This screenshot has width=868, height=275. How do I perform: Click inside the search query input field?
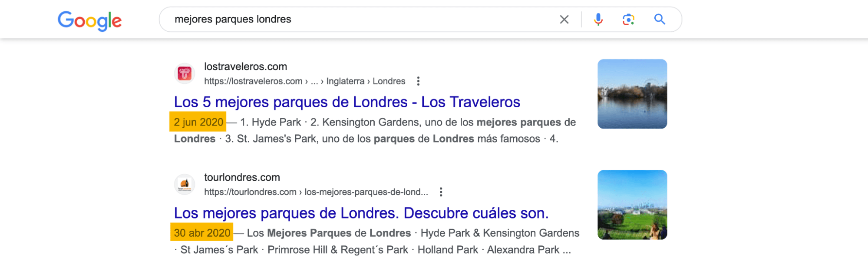347,19
